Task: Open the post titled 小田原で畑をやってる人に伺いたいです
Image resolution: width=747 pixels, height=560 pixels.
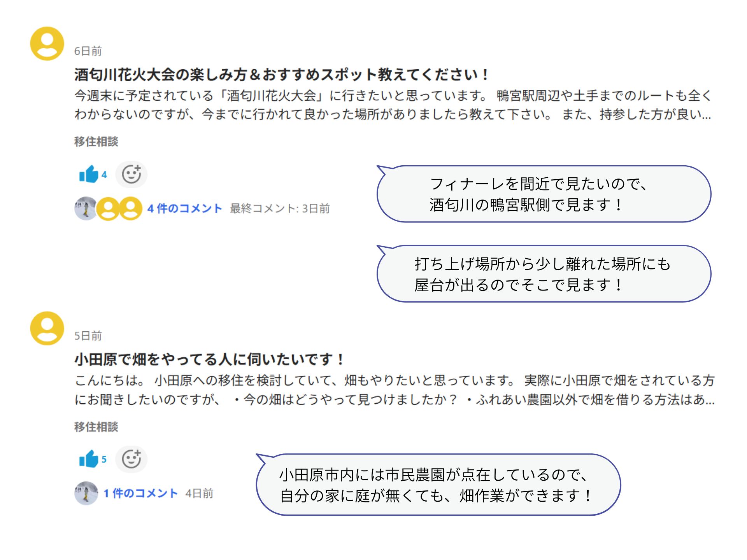Action: (209, 359)
